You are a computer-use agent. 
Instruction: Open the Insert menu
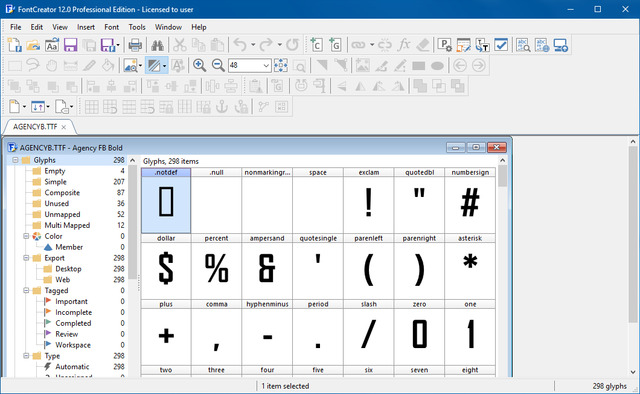click(x=86, y=27)
